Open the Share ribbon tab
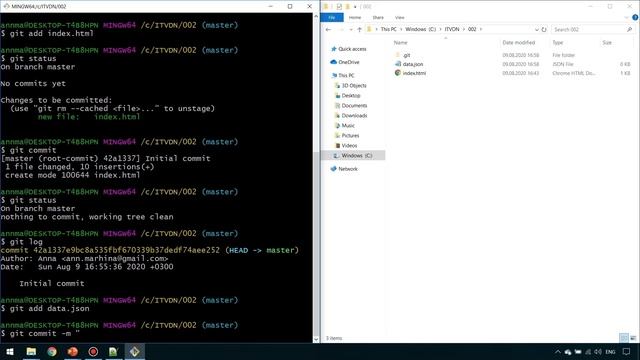The image size is (640, 360). point(378,18)
